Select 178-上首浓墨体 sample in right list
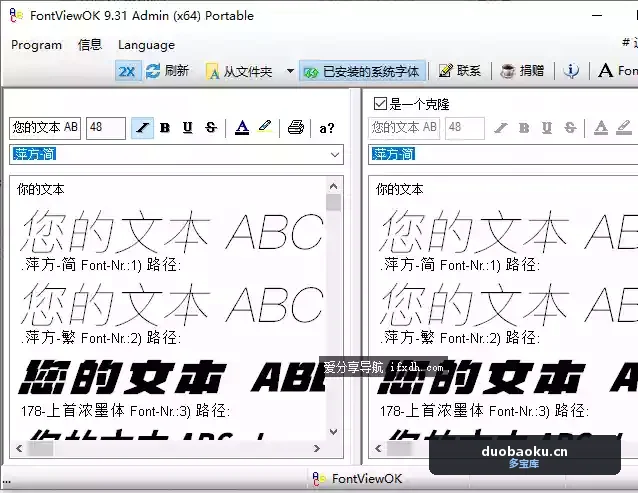Screen dimensions: 638x493 pyautogui.click(x=508, y=377)
